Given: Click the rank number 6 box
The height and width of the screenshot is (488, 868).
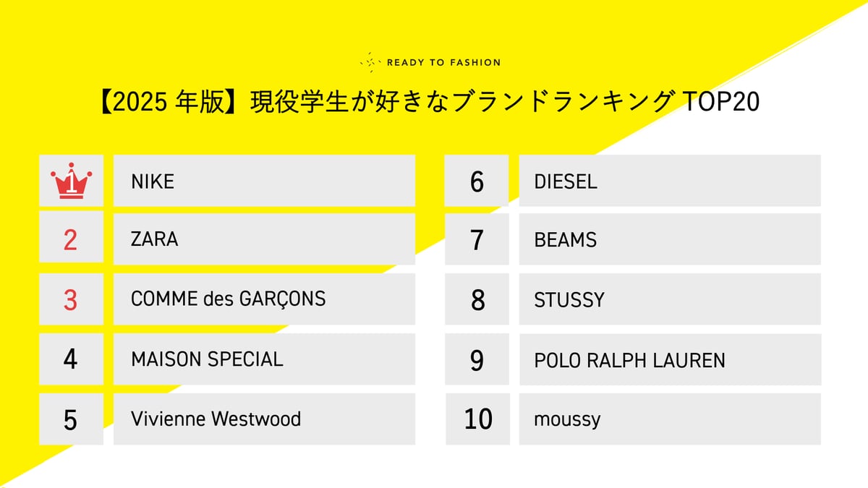Looking at the screenshot, I should (477, 181).
